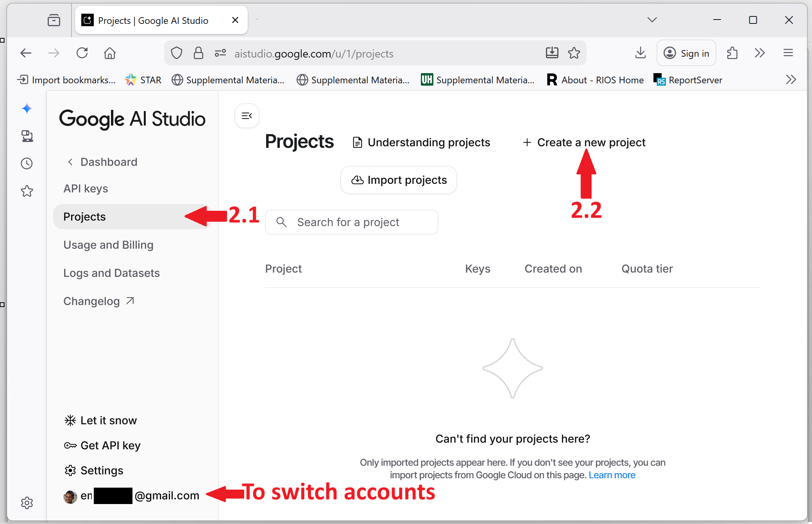This screenshot has height=524, width=812.
Task: Open the Build icon in left rail
Action: coord(27,136)
